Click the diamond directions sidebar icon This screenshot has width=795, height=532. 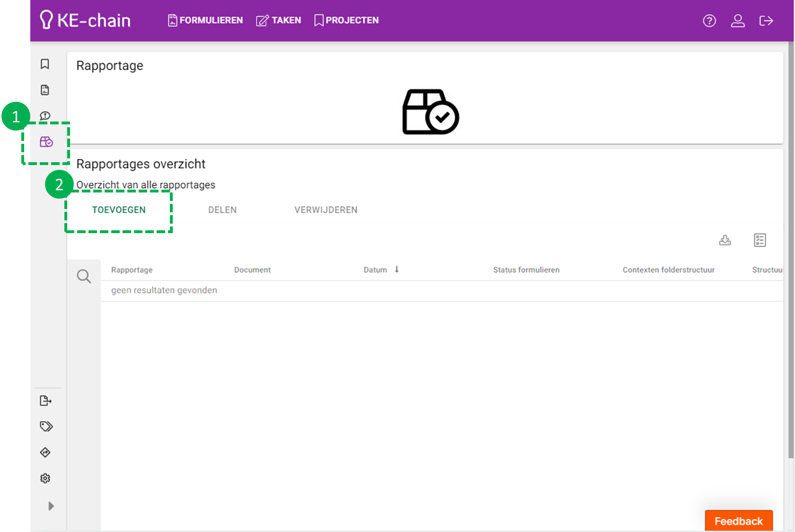pos(45,453)
